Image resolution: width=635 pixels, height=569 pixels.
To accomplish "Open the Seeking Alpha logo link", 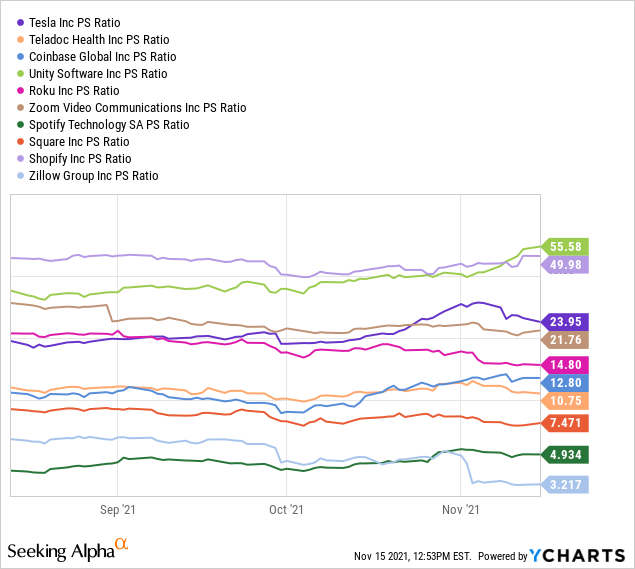I will pyautogui.click(x=68, y=551).
